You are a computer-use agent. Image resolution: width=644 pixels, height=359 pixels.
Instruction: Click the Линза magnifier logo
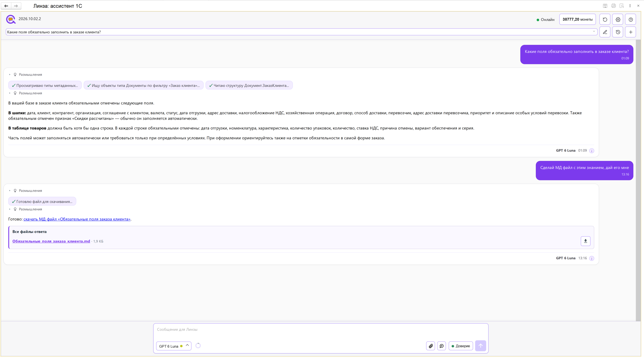pos(11,19)
